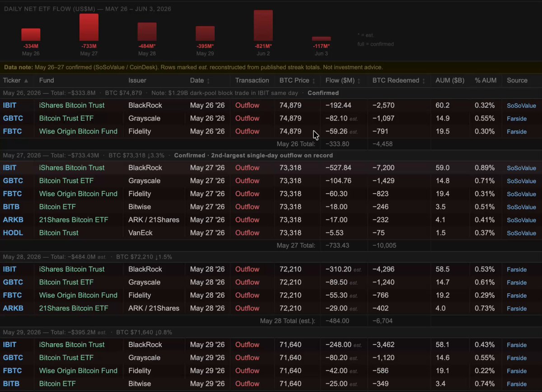
Task: Select May 26 total flow −333.80
Action: pos(337,144)
